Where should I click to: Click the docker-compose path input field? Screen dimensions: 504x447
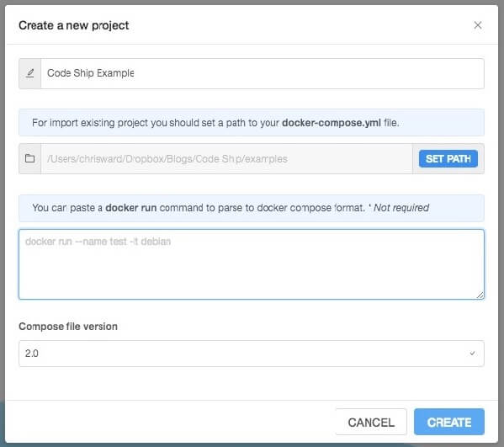[x=226, y=159]
